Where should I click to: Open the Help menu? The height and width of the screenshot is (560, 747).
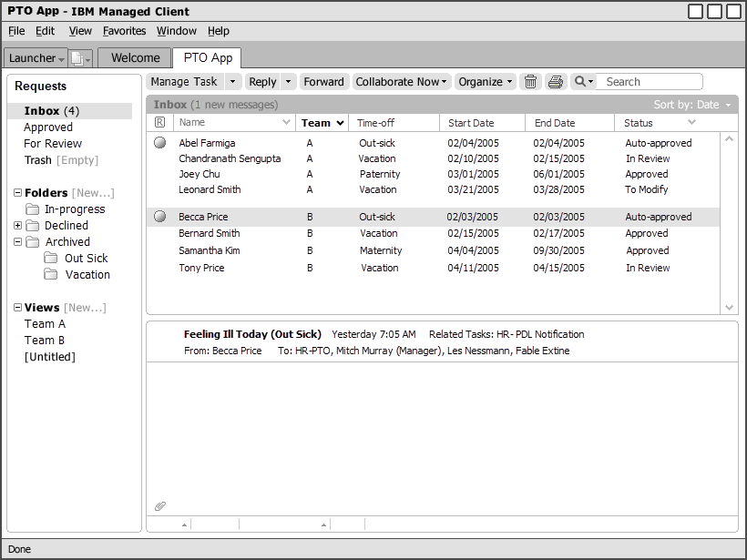(x=219, y=31)
